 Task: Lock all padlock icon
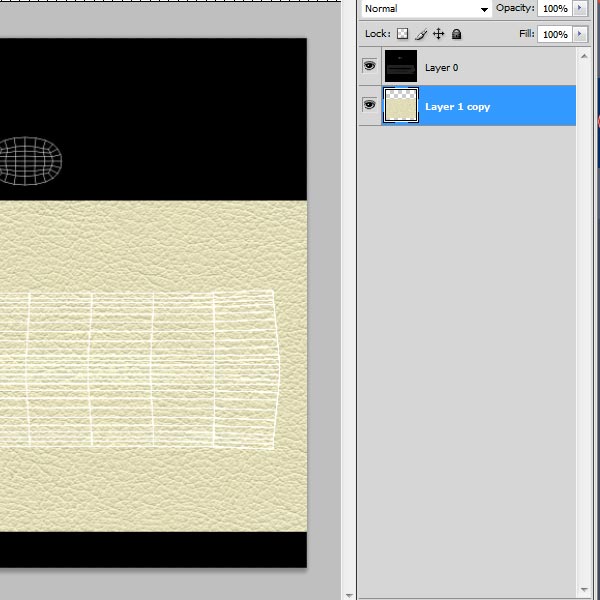(x=456, y=34)
